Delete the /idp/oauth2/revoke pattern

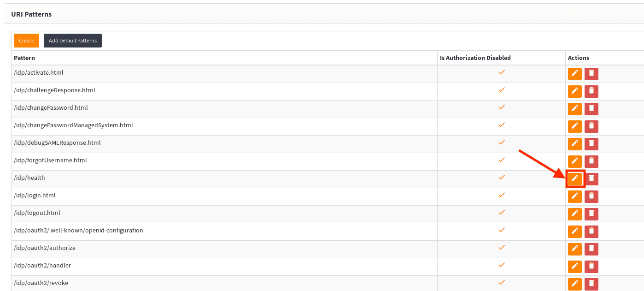point(591,284)
